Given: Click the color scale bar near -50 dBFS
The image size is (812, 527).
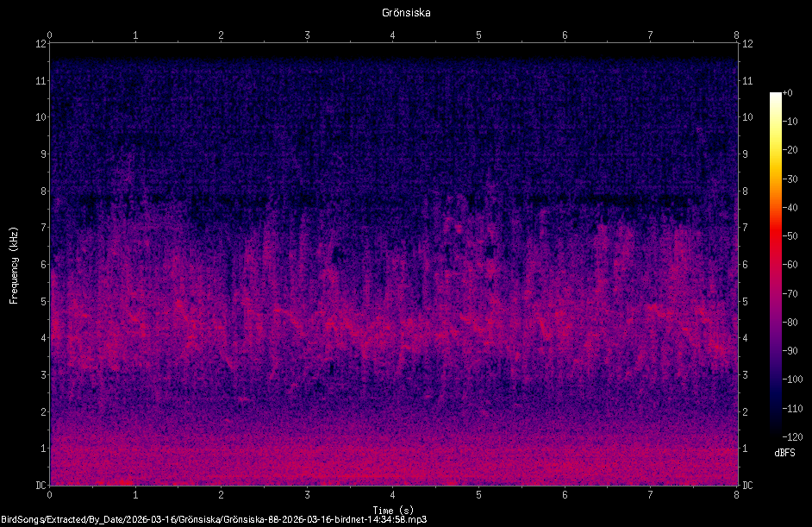Looking at the screenshot, I should (x=775, y=236).
